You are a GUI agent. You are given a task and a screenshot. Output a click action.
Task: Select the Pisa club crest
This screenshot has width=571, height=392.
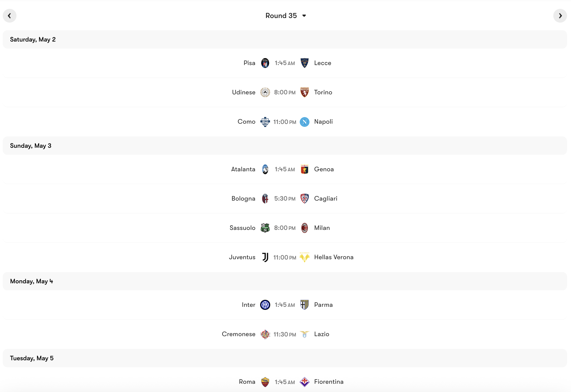[x=265, y=63]
